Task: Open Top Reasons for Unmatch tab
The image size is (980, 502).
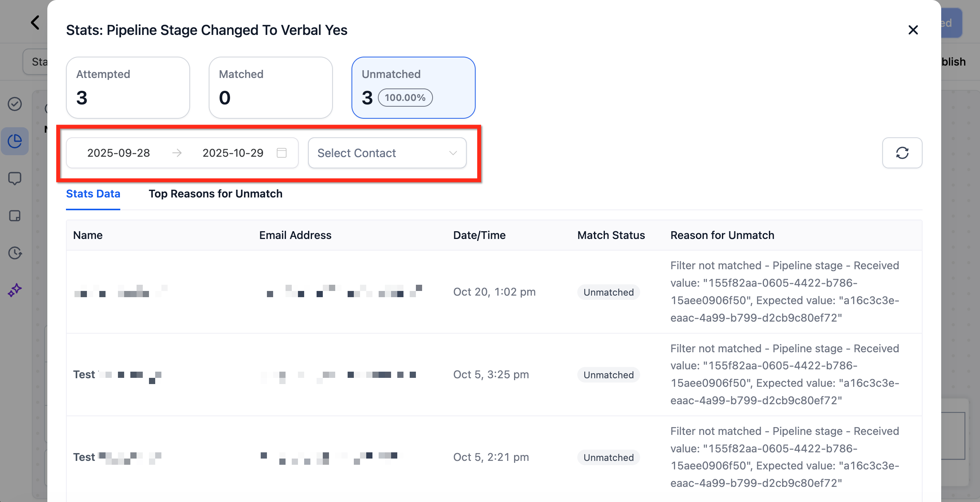Action: click(x=215, y=194)
